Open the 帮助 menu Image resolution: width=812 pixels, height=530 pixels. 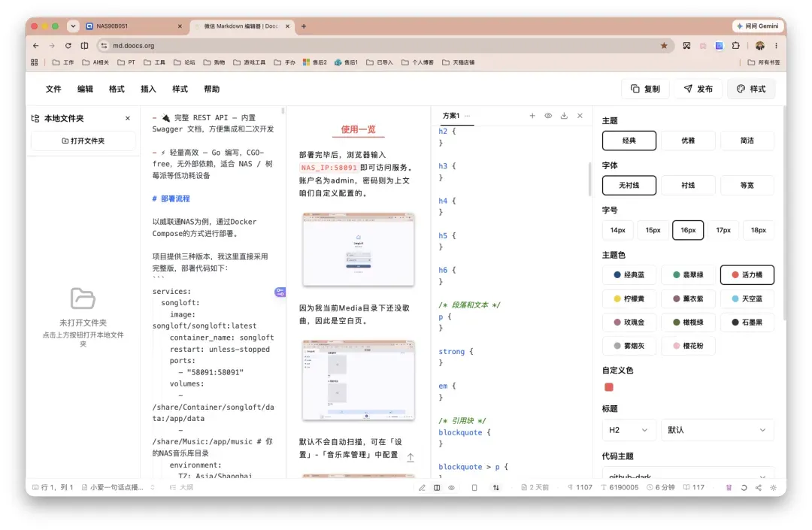pos(211,89)
